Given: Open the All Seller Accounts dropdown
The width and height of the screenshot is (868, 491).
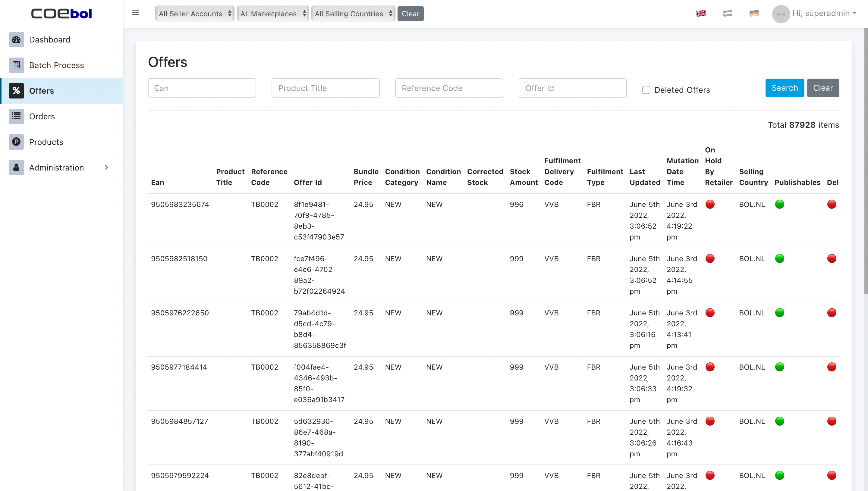Looking at the screenshot, I should click(x=195, y=14).
